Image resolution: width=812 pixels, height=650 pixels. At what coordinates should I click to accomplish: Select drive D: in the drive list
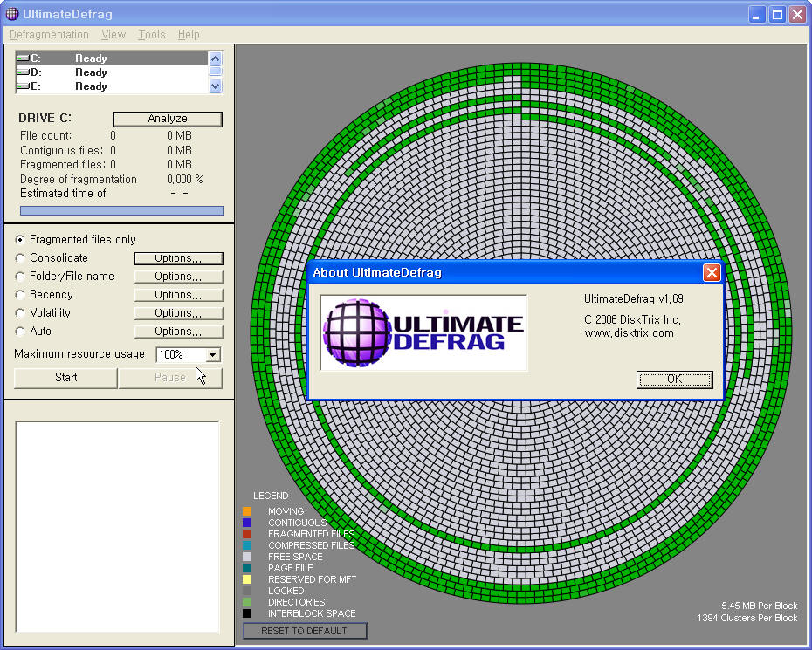(112, 72)
